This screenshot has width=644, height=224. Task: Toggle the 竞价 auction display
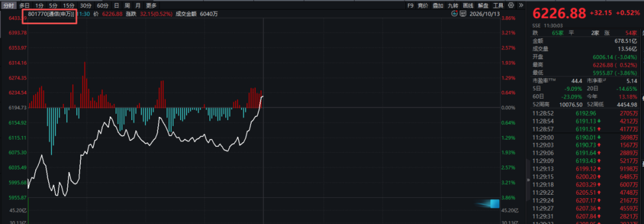click(423, 5)
